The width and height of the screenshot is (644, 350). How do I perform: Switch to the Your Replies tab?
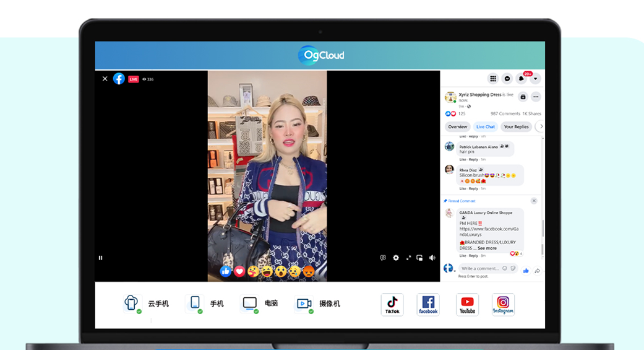click(517, 126)
